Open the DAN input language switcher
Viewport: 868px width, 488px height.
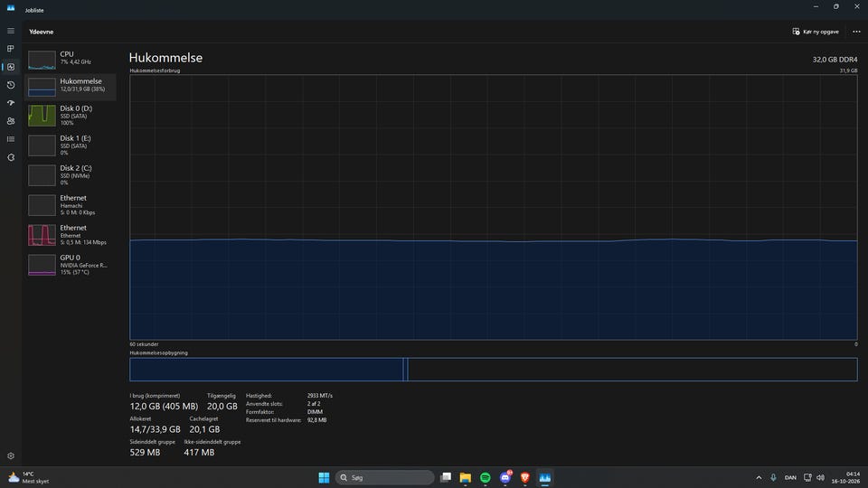[x=790, y=477]
